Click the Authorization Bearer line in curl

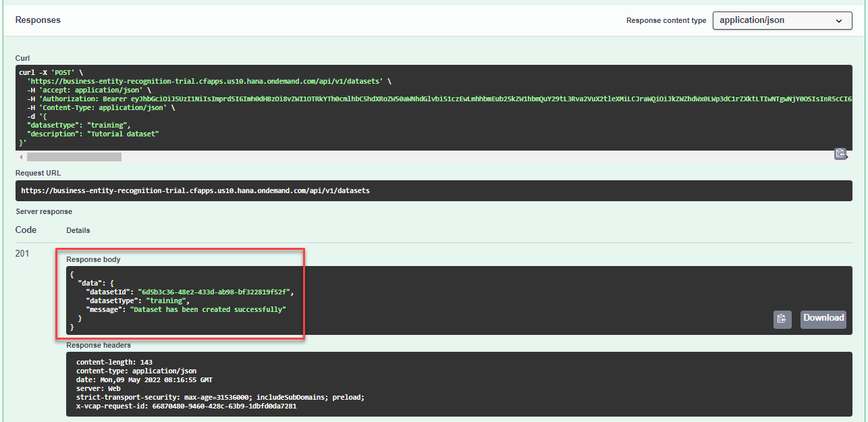(x=439, y=99)
